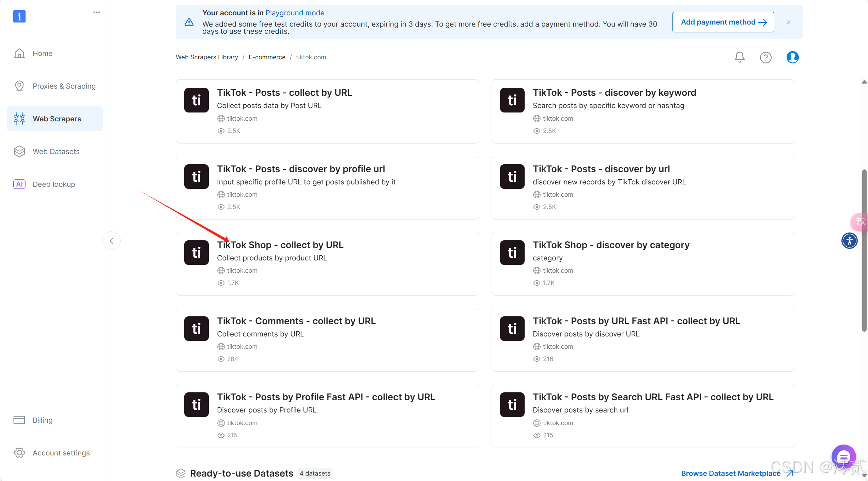Click the help question mark icon
Screen dimensions: 868x481
(x=765, y=57)
